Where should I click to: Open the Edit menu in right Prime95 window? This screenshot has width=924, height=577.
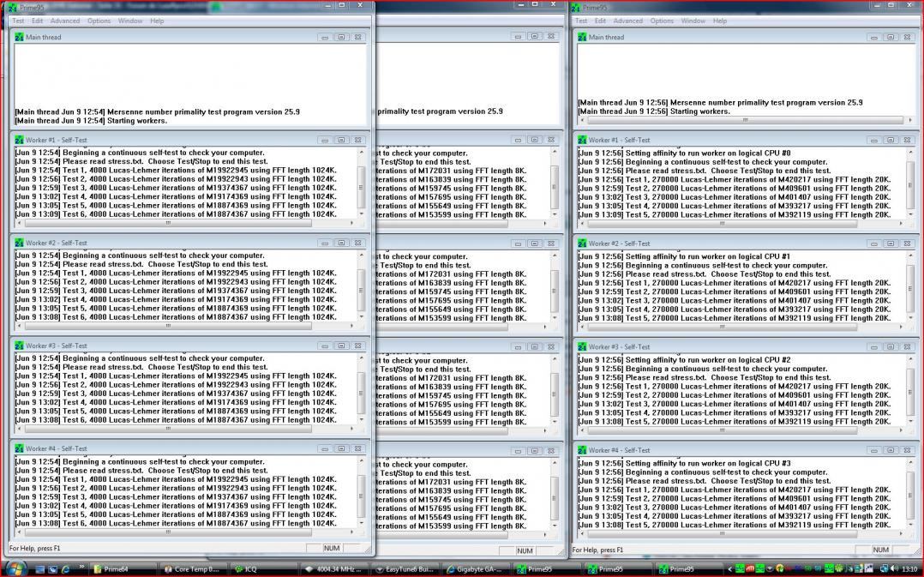[600, 21]
